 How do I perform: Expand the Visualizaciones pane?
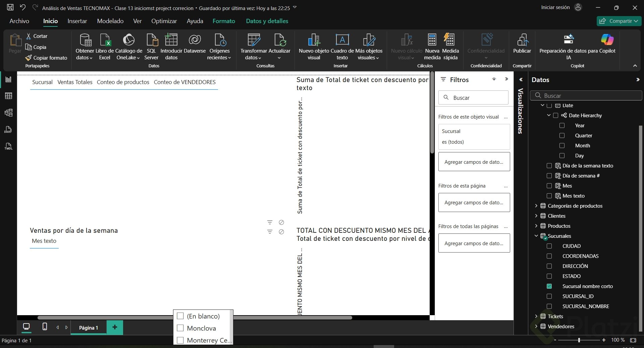521,80
